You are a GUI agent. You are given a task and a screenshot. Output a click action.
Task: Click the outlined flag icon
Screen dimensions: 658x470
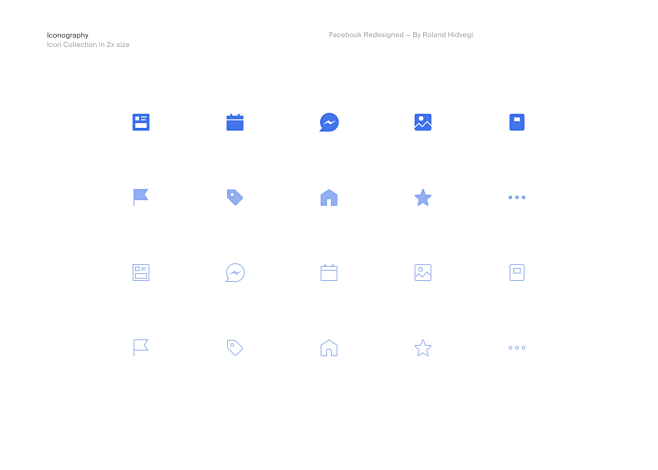(141, 347)
